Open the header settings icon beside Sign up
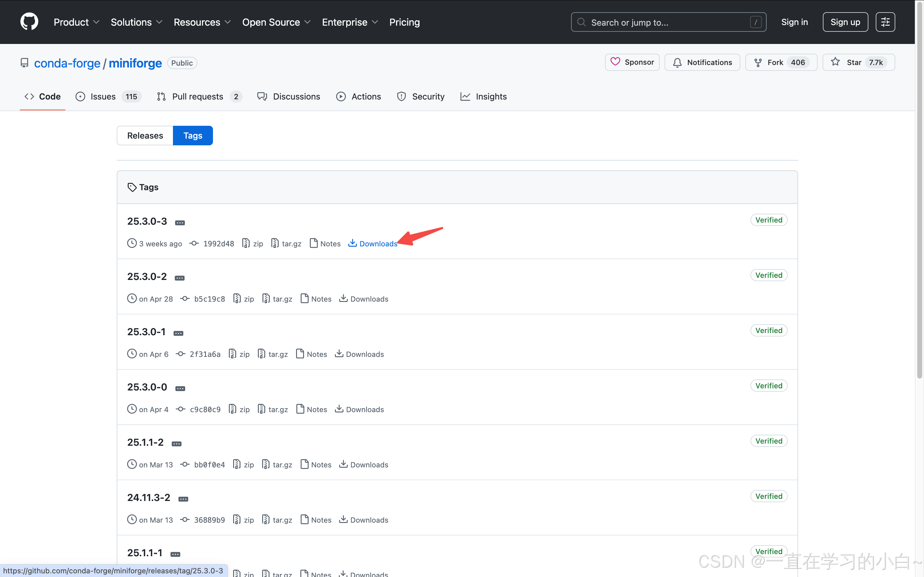This screenshot has width=924, height=577. point(885,22)
